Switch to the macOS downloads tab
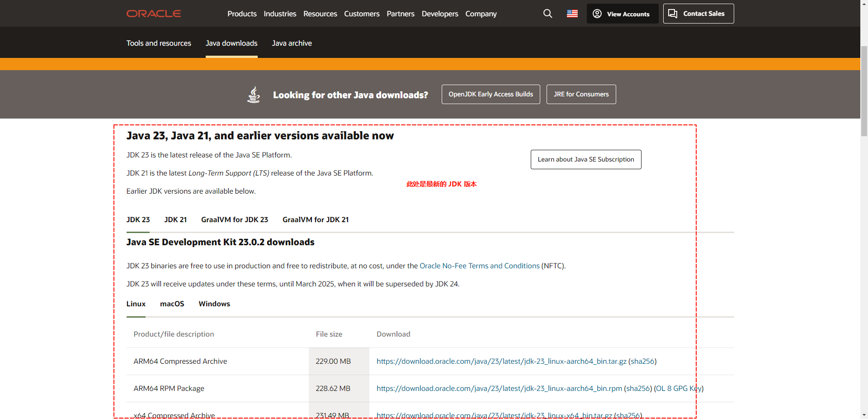Screen dimensions: 868x419 click(x=172, y=304)
